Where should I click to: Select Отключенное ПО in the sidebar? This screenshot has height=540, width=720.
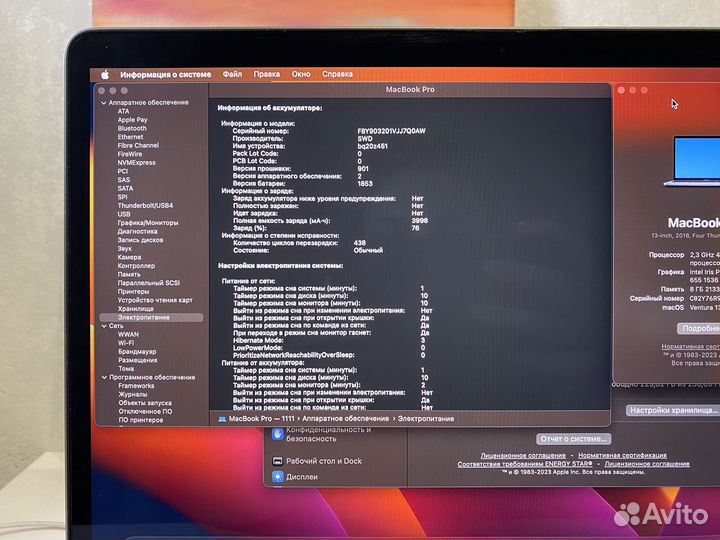pos(146,412)
